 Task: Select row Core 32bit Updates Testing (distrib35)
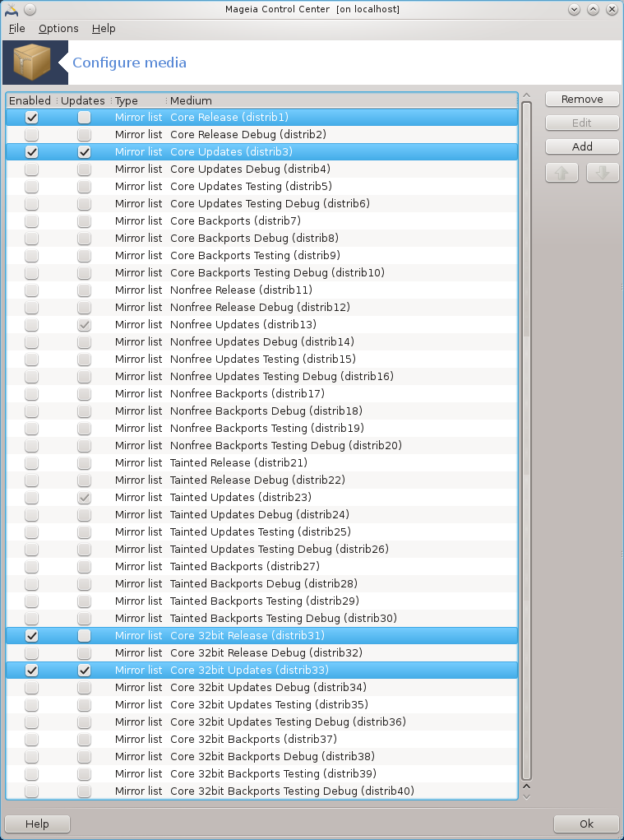pos(261,704)
